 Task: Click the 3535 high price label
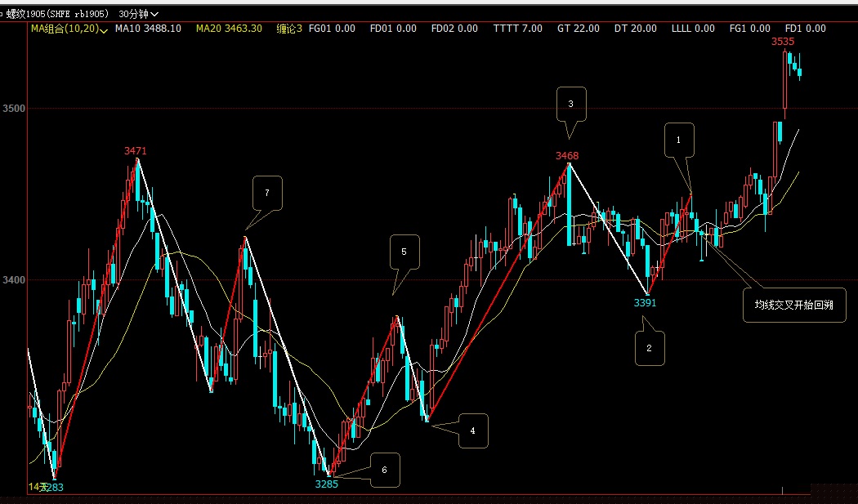783,42
